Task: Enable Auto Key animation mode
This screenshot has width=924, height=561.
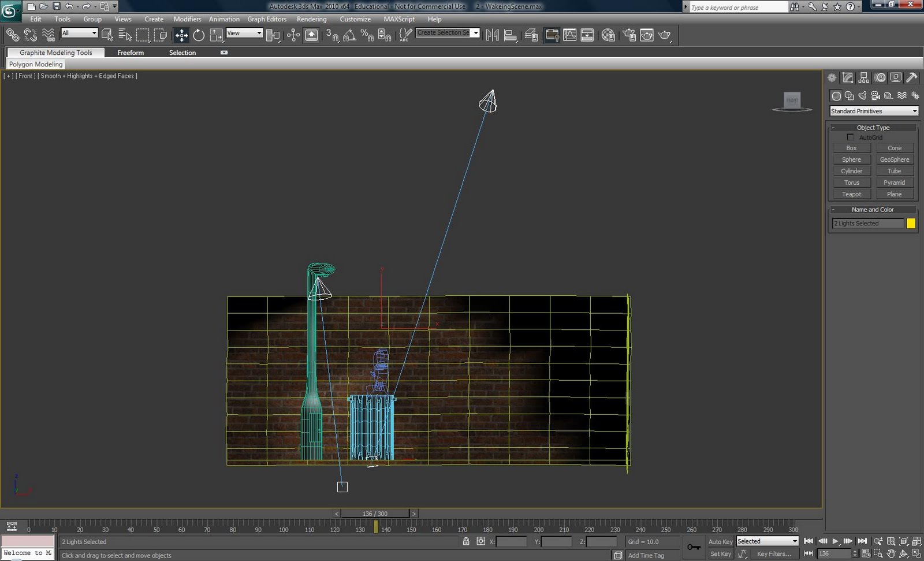Action: point(720,541)
